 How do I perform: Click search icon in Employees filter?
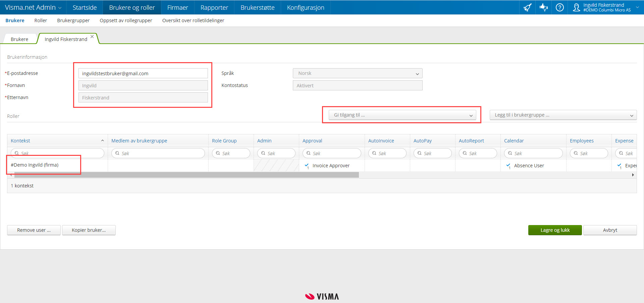[x=576, y=153]
